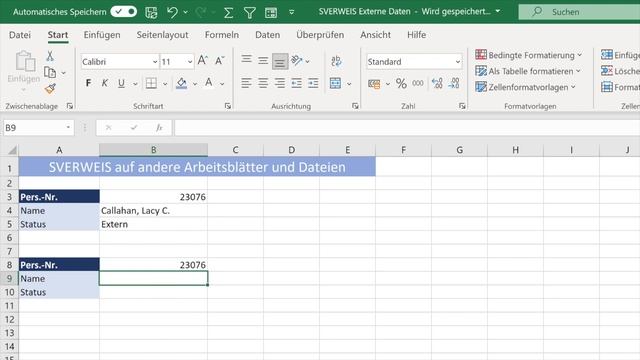Apply fill color with paint bucket

(181, 83)
